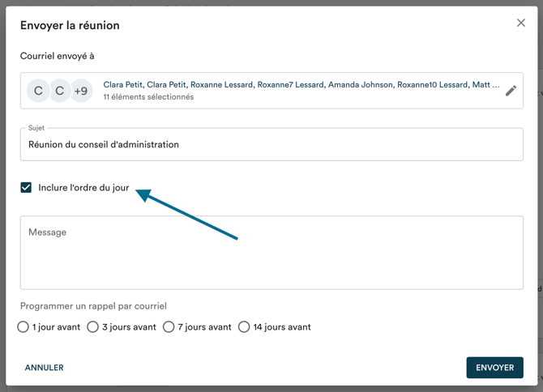Choose the 7 jours avant reminder
Image resolution: width=543 pixels, height=392 pixels.
[x=169, y=327]
